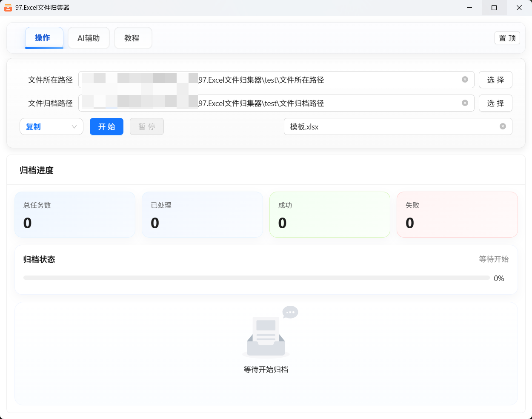Click the orange app icon in the title bar
The image size is (532, 419).
[8, 8]
